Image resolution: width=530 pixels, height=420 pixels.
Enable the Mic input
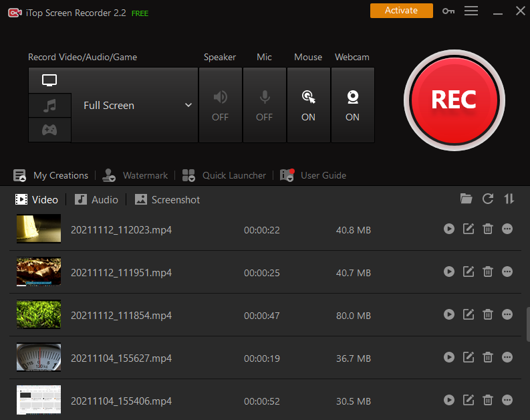(264, 105)
